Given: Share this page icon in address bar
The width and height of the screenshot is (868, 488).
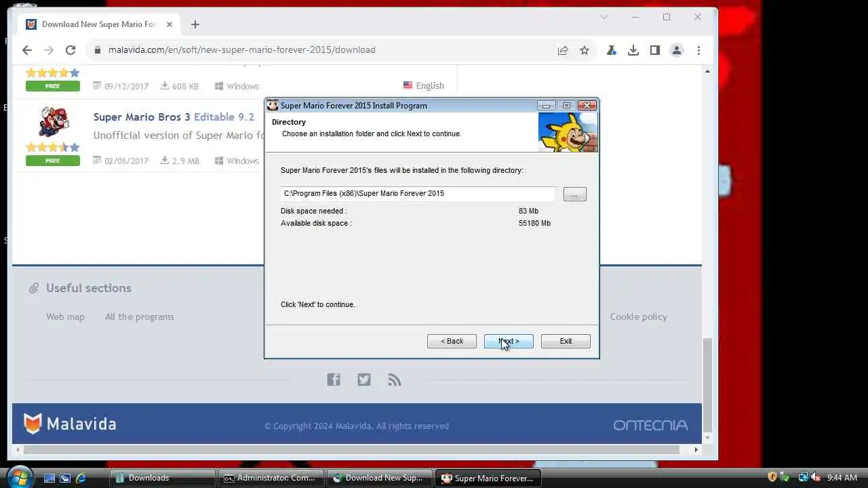Looking at the screenshot, I should coord(563,50).
